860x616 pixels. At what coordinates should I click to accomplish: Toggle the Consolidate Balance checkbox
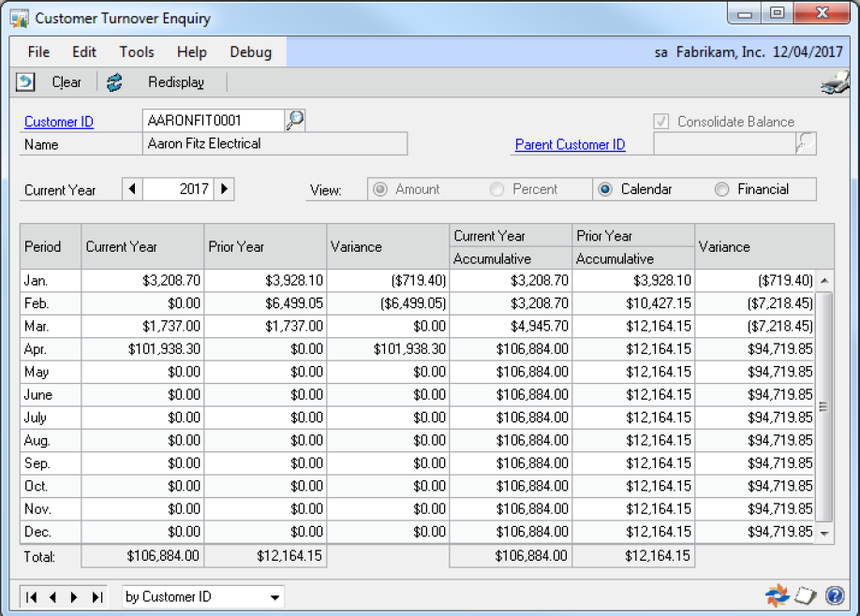(x=662, y=122)
